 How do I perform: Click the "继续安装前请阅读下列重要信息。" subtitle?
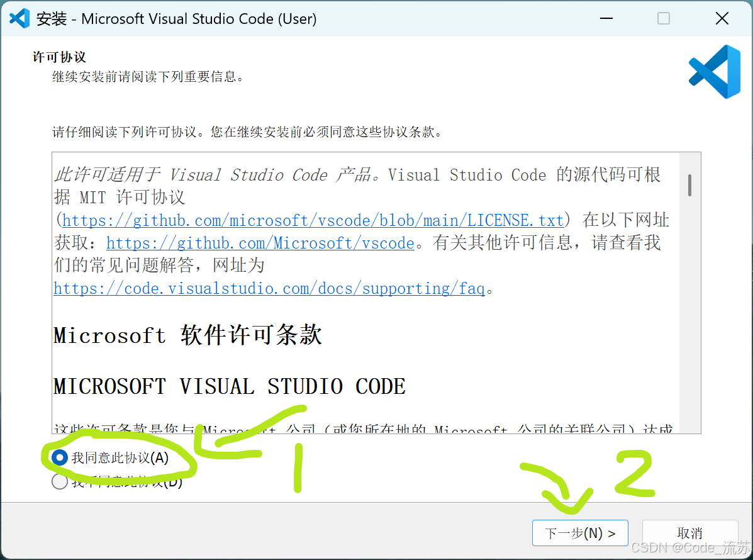149,77
